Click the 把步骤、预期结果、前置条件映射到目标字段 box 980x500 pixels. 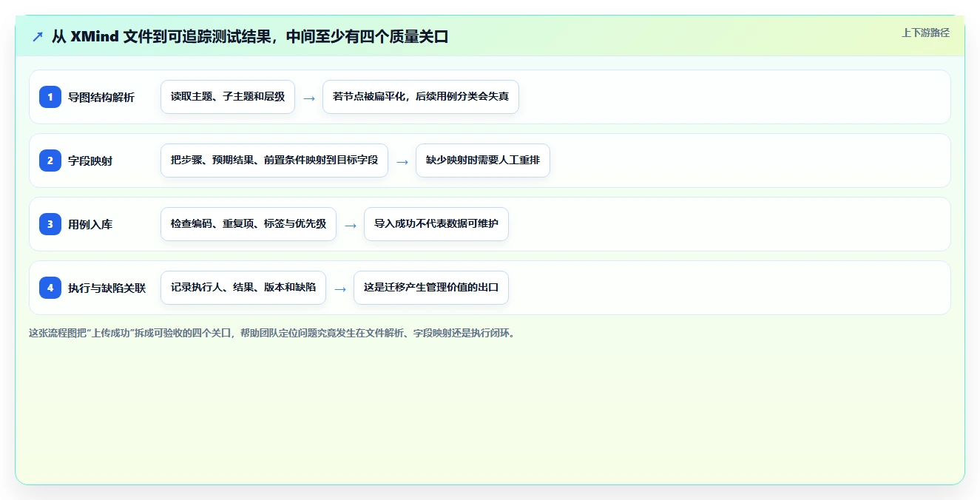click(274, 161)
